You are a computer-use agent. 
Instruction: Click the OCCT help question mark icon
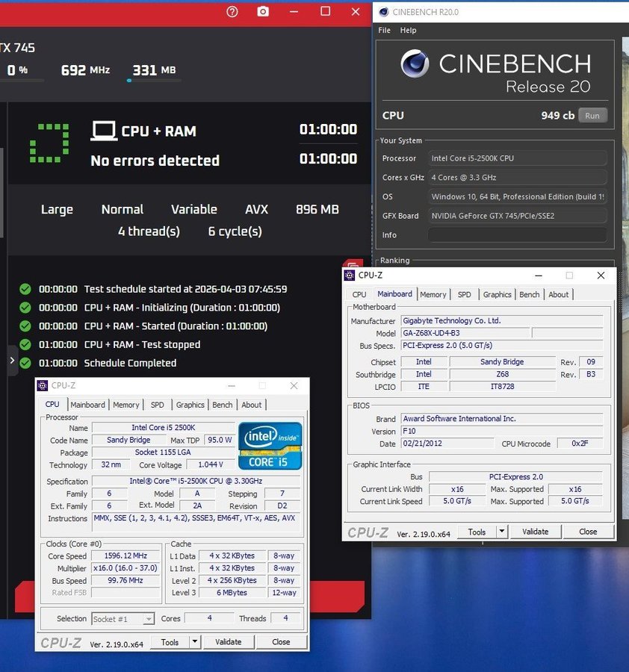(x=232, y=11)
